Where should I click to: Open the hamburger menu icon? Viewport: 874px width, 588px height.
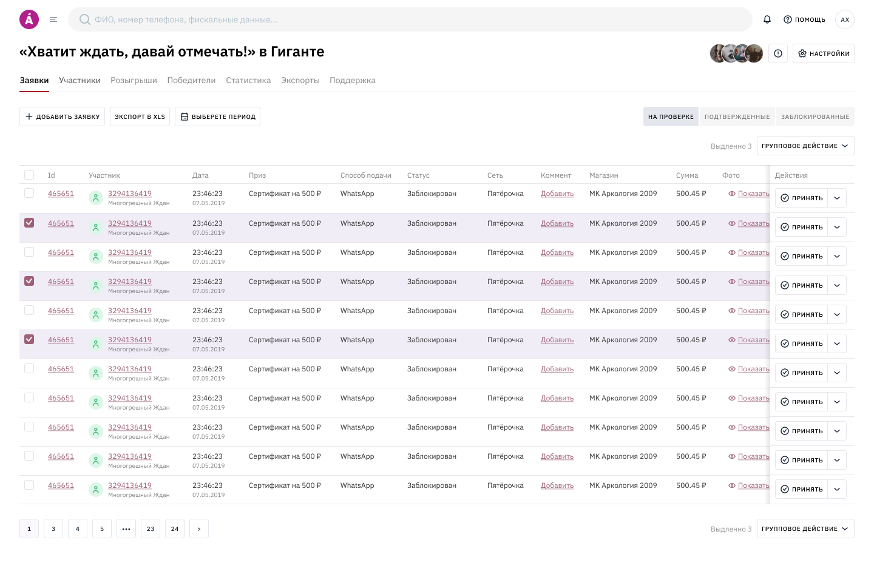pyautogui.click(x=53, y=19)
